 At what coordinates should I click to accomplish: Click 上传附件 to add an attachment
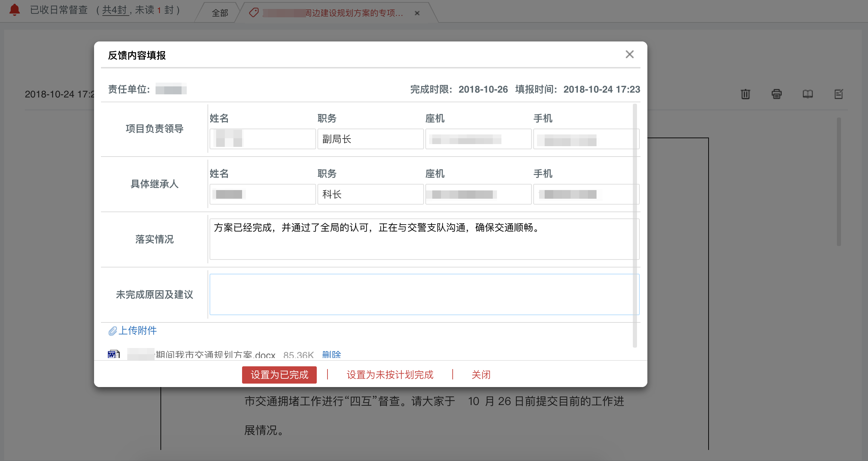tap(137, 331)
